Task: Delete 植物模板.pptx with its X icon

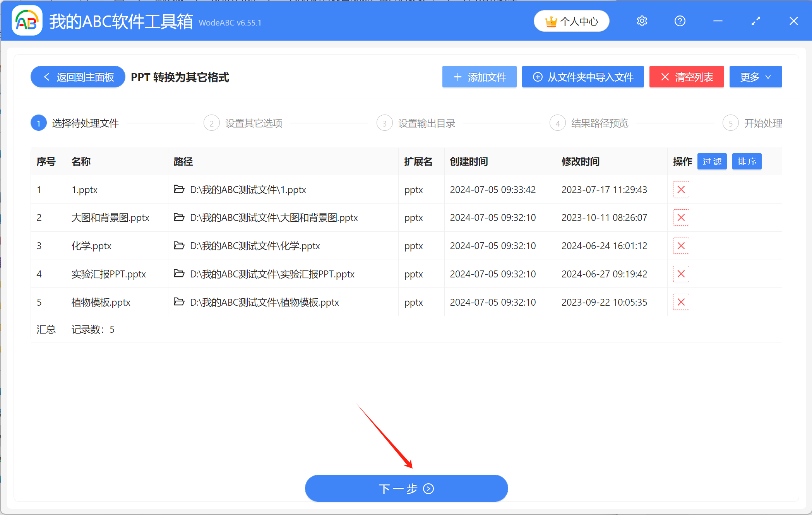Action: [681, 302]
